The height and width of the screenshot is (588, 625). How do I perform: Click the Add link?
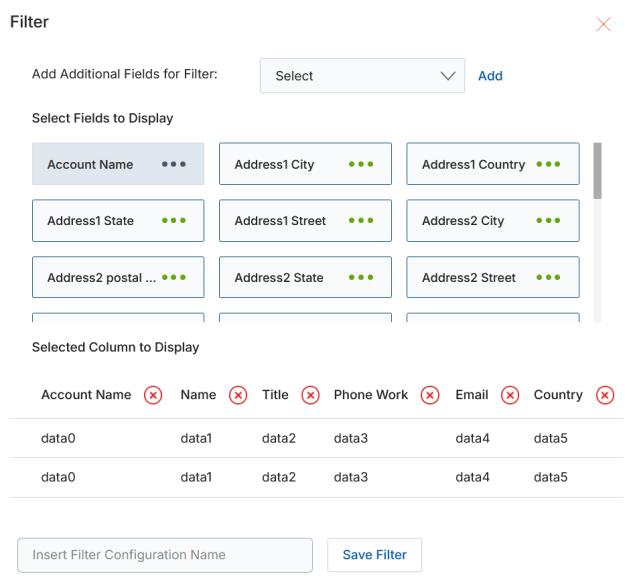click(x=490, y=76)
